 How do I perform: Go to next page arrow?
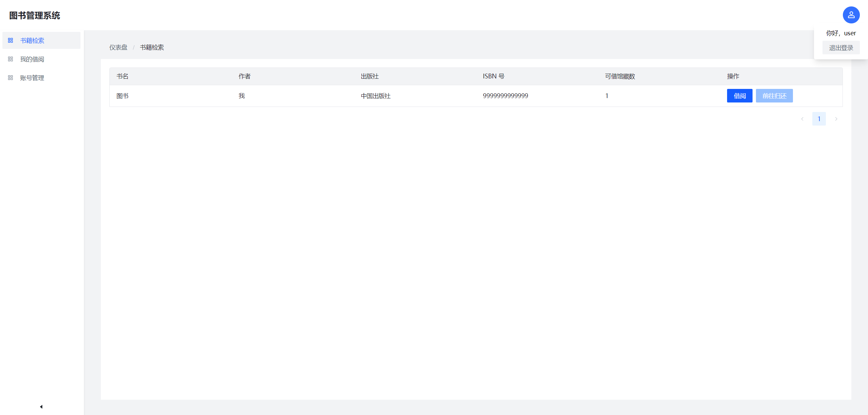pos(836,119)
